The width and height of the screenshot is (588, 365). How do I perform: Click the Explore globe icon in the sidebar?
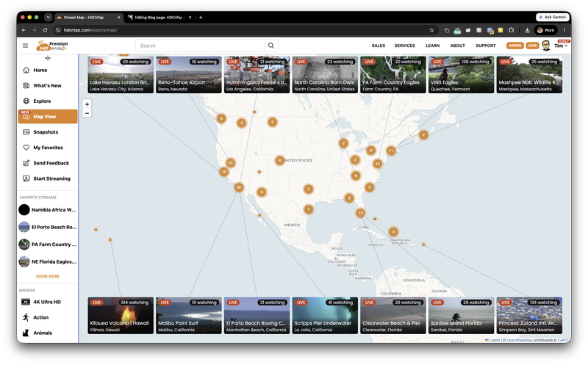click(26, 101)
